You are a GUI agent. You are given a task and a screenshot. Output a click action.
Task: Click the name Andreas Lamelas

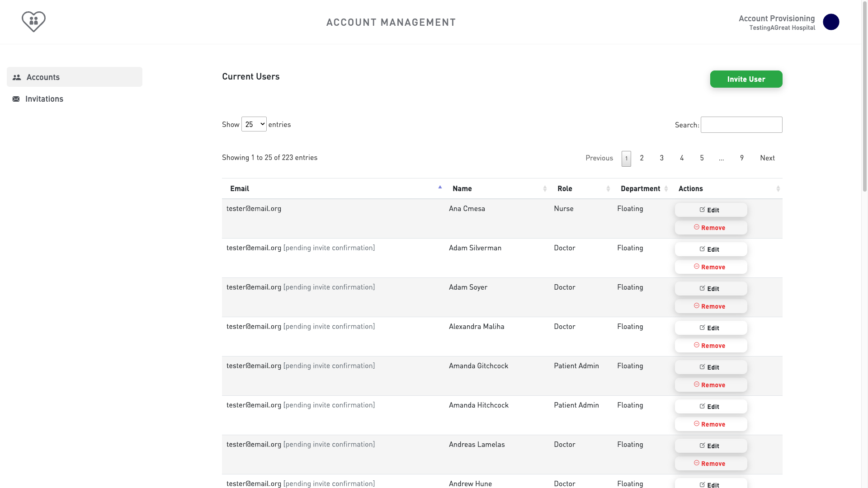pos(477,445)
